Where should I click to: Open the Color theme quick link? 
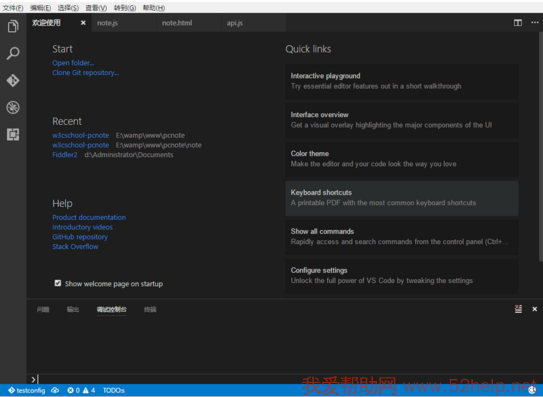click(402, 159)
